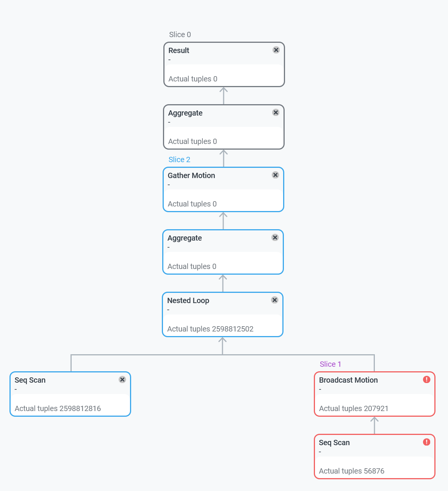Click the Slice 0 label above Result
Screen dimensions: 448x491
180,34
